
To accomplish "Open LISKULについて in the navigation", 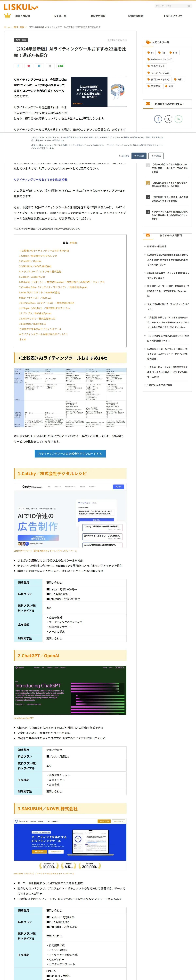I will [173, 16].
